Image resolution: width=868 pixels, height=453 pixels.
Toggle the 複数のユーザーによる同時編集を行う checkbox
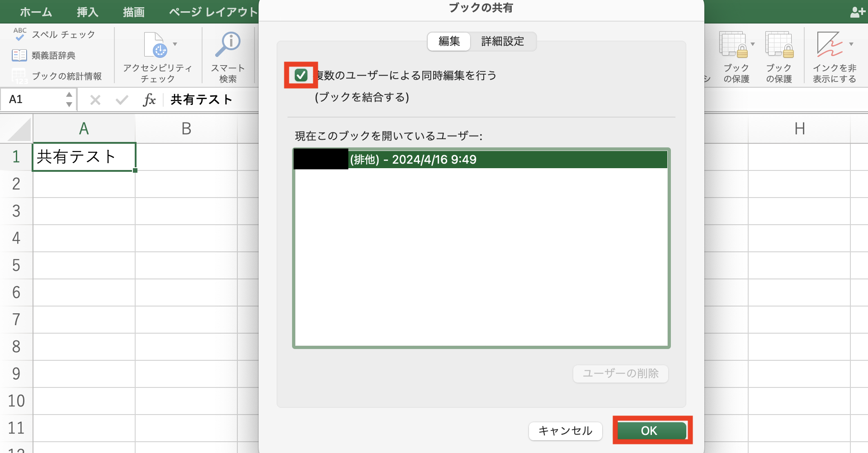click(x=301, y=75)
